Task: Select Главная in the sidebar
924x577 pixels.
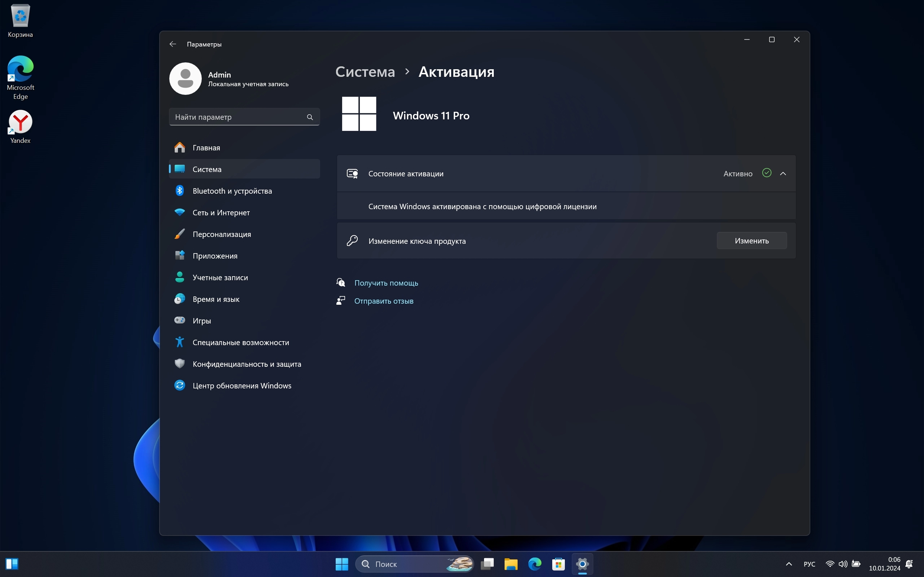Action: tap(206, 148)
